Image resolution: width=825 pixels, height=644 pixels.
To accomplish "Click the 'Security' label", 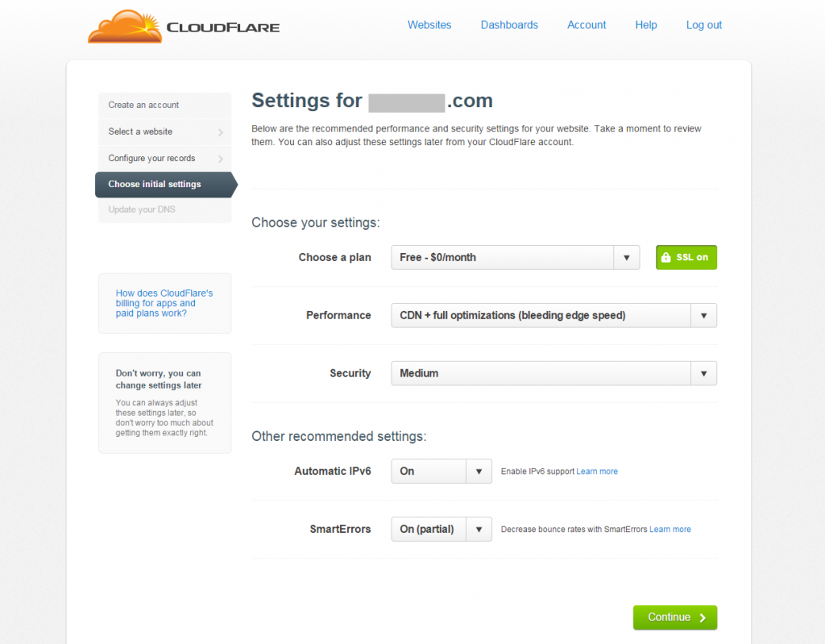I will coord(350,373).
